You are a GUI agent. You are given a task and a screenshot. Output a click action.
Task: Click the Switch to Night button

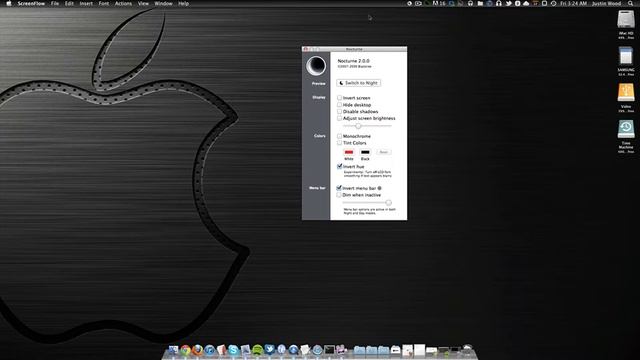359,83
